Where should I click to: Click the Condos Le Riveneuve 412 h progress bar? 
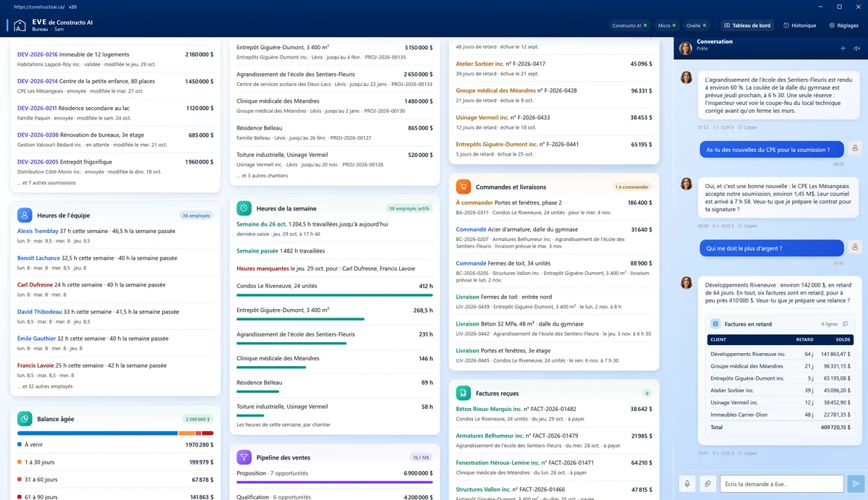tap(334, 295)
